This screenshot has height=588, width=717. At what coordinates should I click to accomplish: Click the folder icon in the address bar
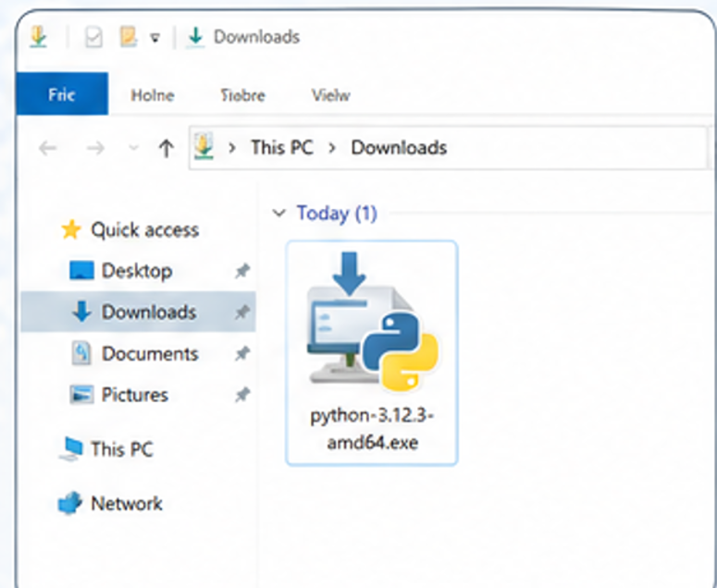204,146
